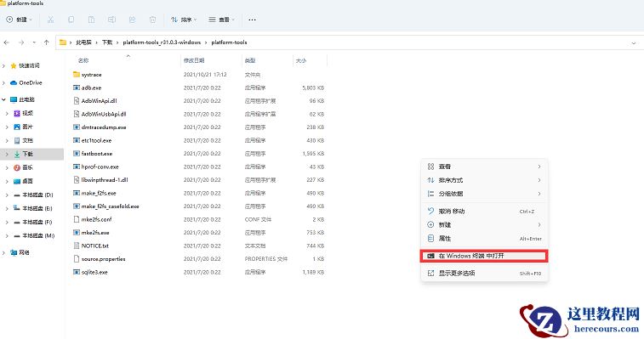This screenshot has width=644, height=339.
Task: Click the Share icon in toolbar
Action: pyautogui.click(x=132, y=20)
